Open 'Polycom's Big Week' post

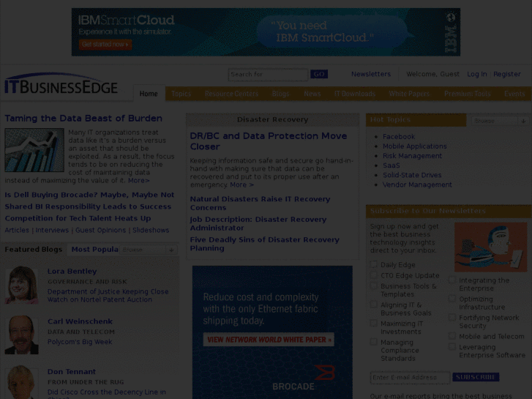80,342
